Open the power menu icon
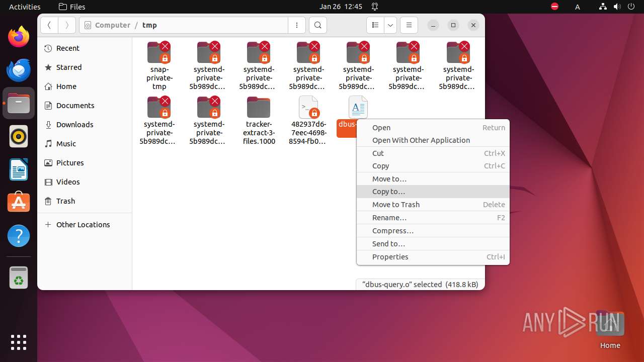Viewport: 644px width, 362px height. click(631, 7)
